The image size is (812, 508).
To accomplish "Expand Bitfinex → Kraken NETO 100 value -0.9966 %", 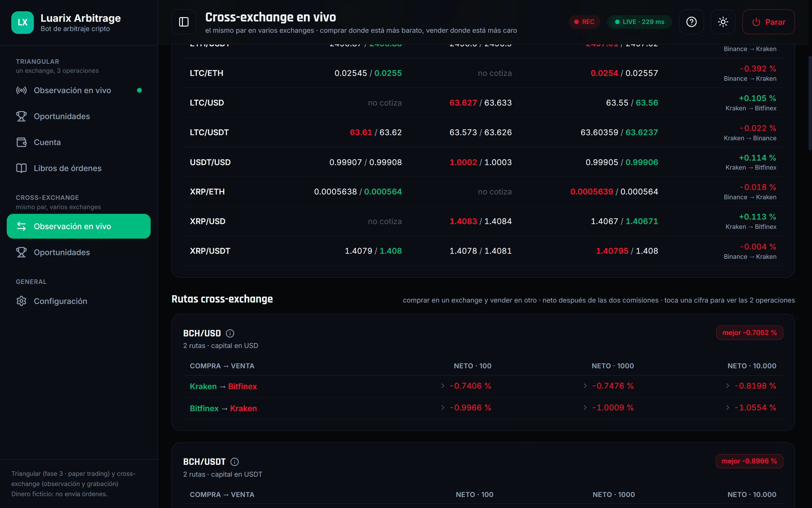I will point(466,408).
